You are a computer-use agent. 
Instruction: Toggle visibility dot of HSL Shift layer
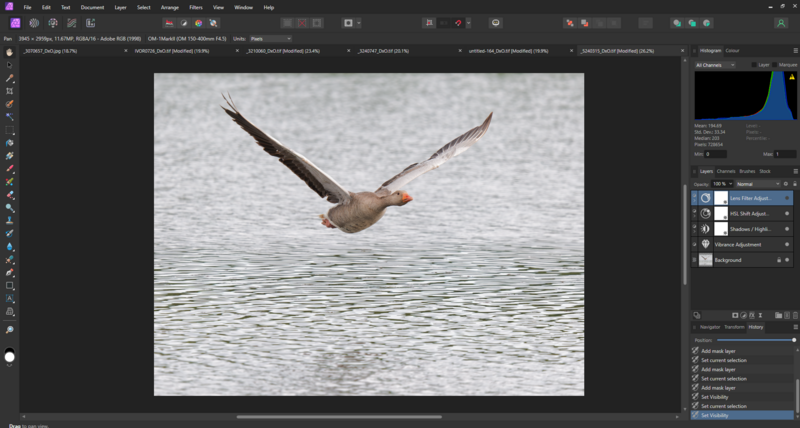(787, 214)
